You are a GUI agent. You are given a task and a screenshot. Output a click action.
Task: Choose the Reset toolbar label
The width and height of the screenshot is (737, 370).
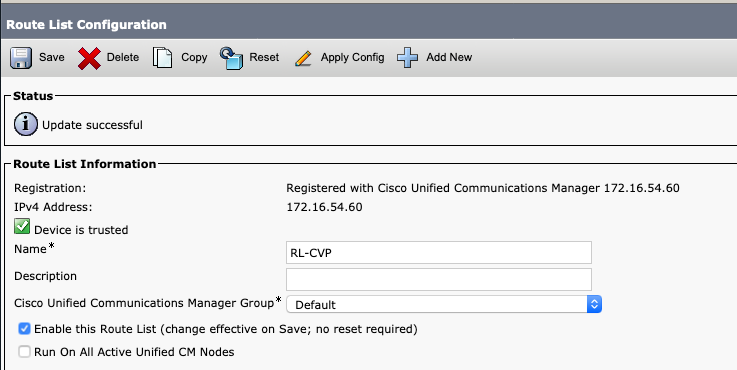264,57
